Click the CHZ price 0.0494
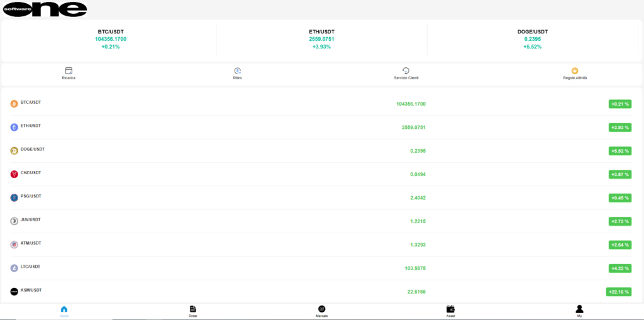 pyautogui.click(x=418, y=174)
